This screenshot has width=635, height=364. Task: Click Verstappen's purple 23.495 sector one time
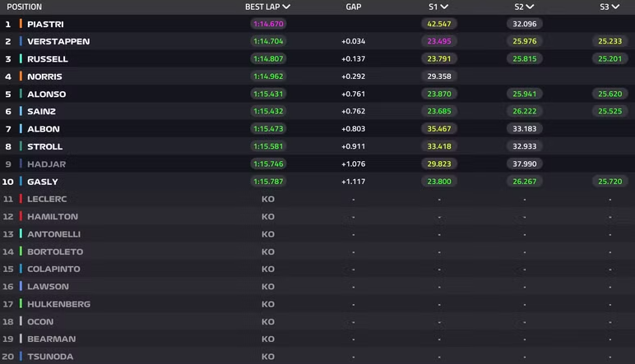(439, 41)
